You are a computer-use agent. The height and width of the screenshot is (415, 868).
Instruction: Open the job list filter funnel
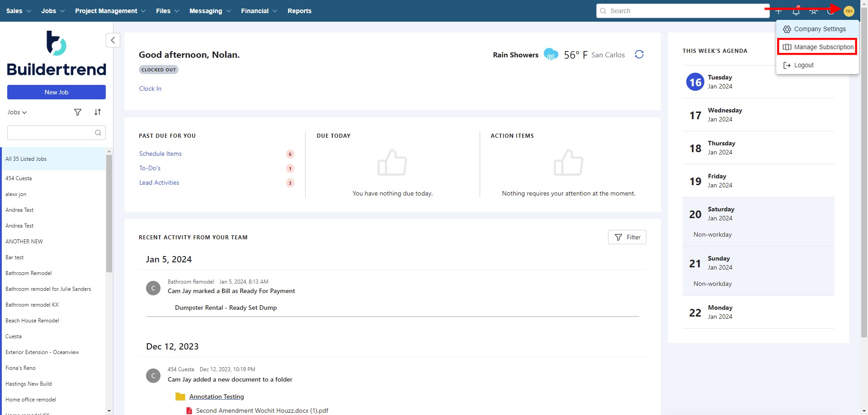click(x=78, y=112)
